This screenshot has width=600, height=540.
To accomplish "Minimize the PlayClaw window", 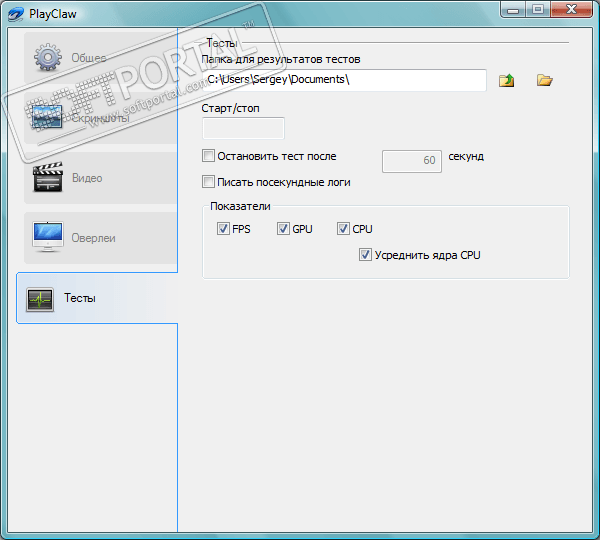I will 513,10.
